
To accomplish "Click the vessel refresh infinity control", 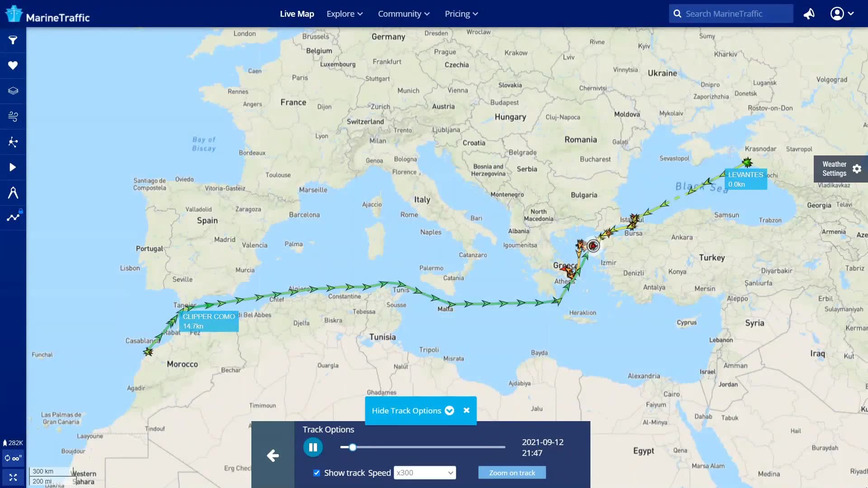I will click(13, 458).
